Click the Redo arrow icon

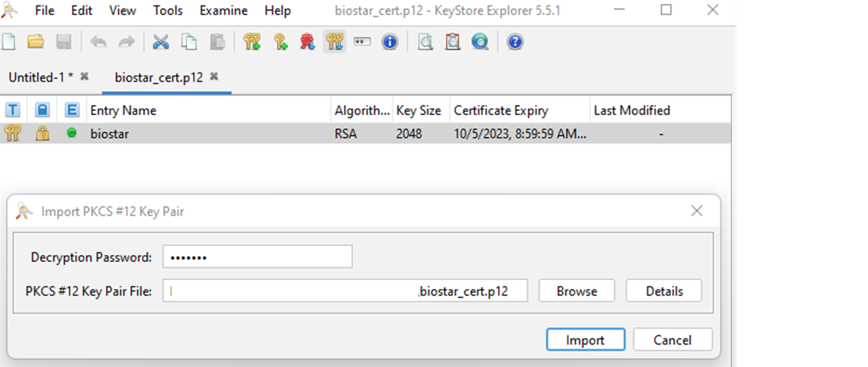click(x=127, y=42)
